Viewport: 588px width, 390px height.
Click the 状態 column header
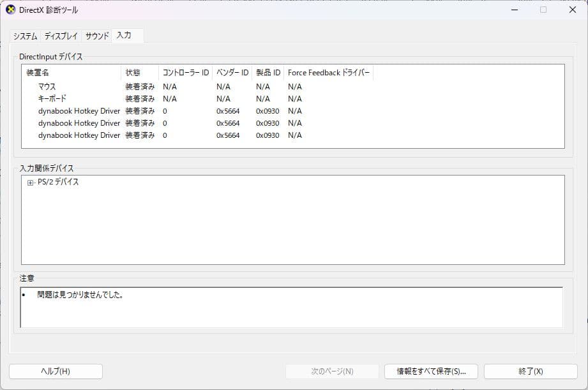(x=136, y=72)
